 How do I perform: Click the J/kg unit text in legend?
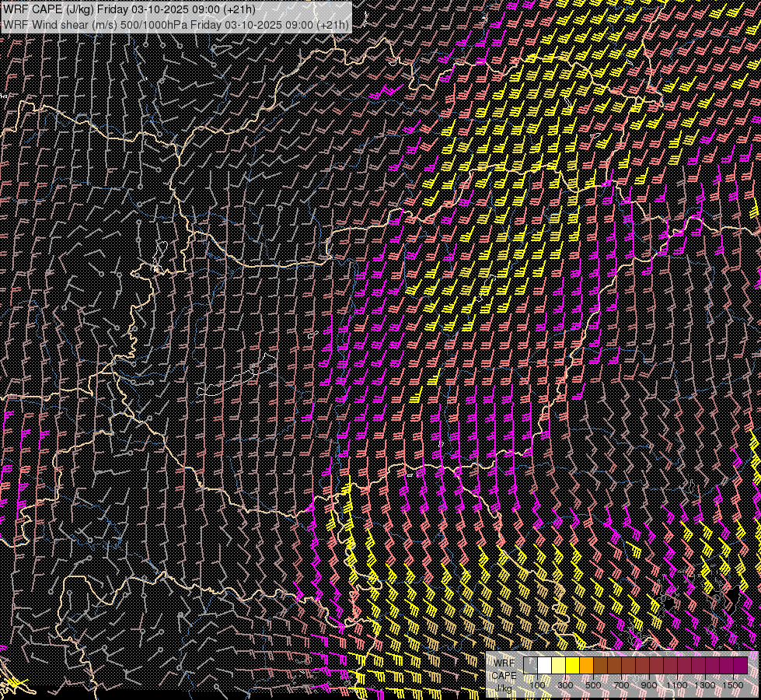[x=505, y=688]
